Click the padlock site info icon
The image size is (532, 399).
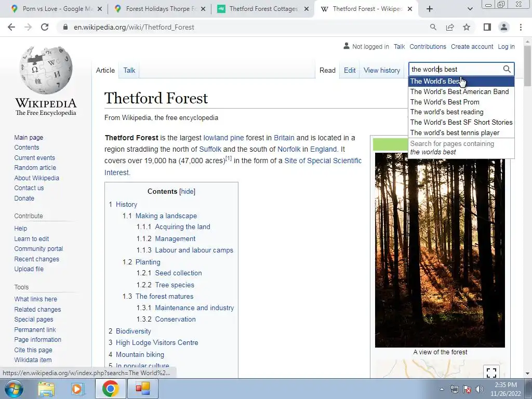tap(65, 27)
